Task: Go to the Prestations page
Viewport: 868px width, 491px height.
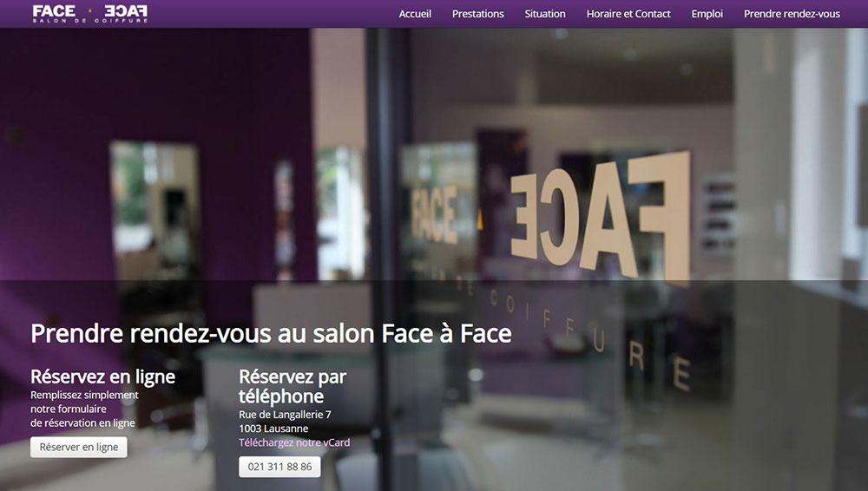Action: pos(477,14)
